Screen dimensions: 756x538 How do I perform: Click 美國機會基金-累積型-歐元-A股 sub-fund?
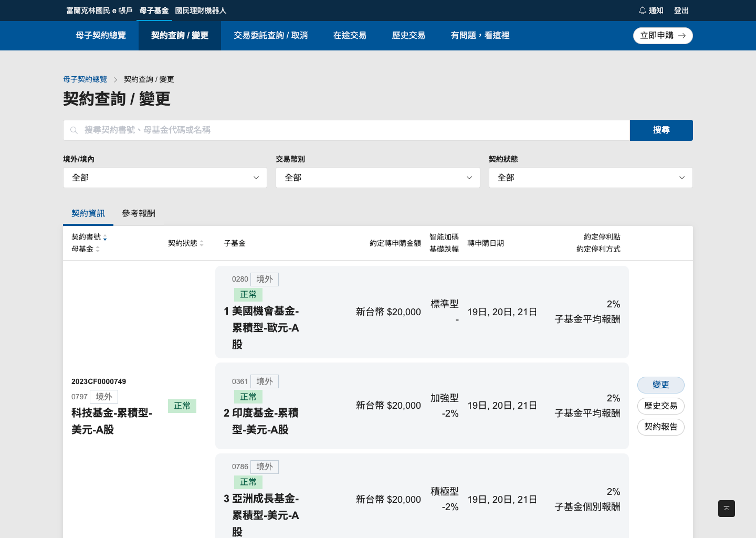pyautogui.click(x=266, y=328)
